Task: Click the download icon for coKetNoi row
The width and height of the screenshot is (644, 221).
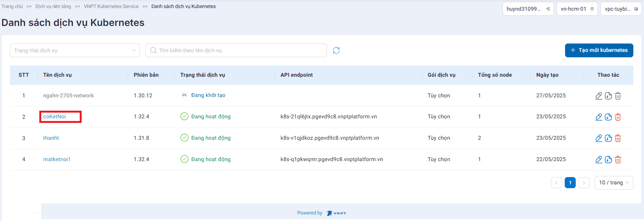Action: pos(608,117)
